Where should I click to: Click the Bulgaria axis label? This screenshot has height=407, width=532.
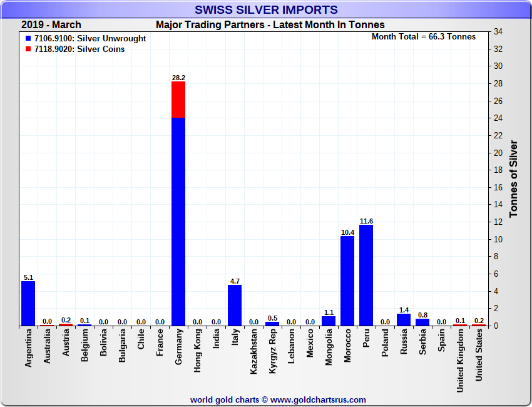pyautogui.click(x=122, y=346)
